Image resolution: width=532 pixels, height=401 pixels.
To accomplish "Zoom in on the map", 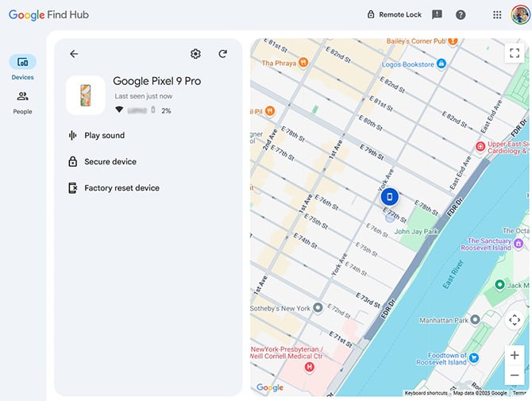I will [x=515, y=355].
